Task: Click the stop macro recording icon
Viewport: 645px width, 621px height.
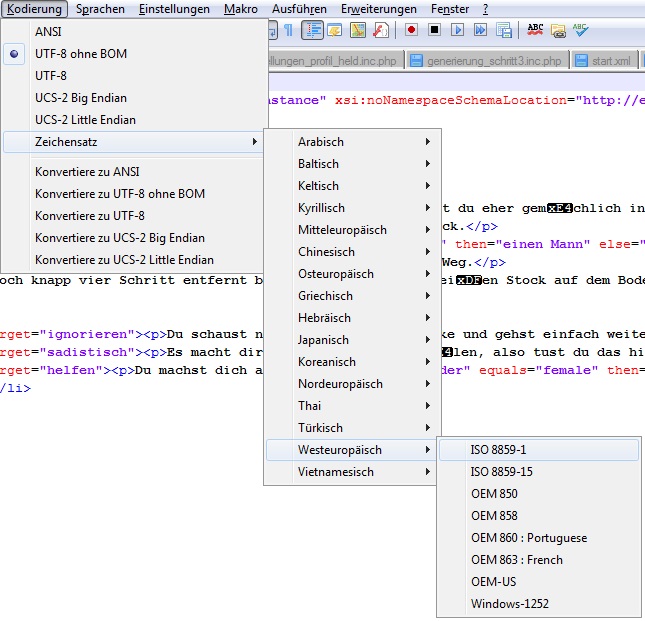Action: [434, 30]
